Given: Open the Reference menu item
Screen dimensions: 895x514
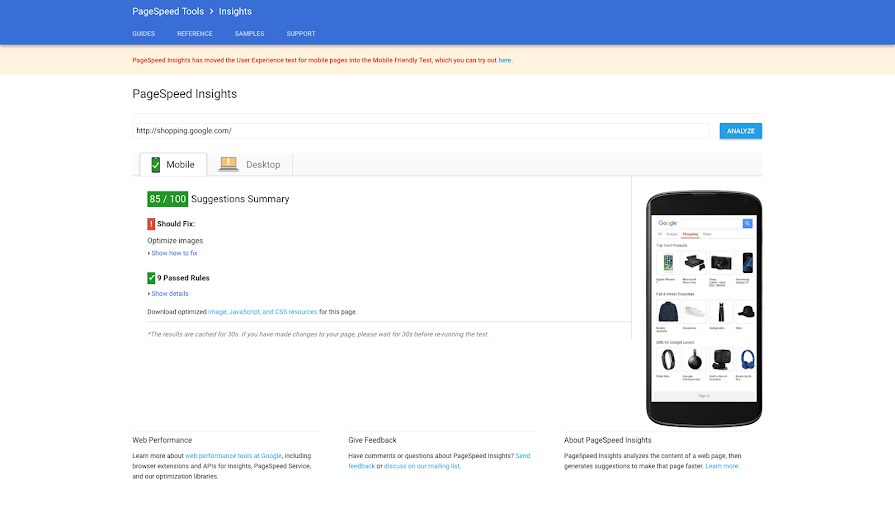Looking at the screenshot, I should tap(195, 34).
